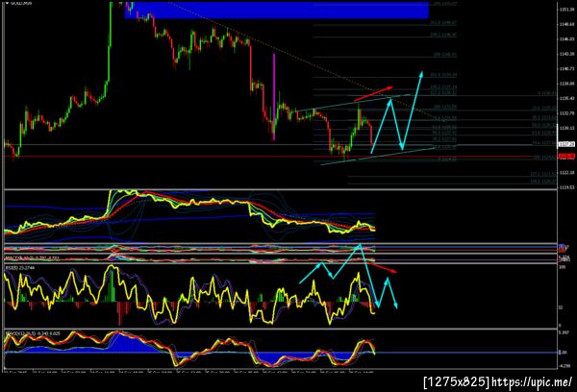
Task: Click price scale value 1146.03
Action: (x=566, y=39)
